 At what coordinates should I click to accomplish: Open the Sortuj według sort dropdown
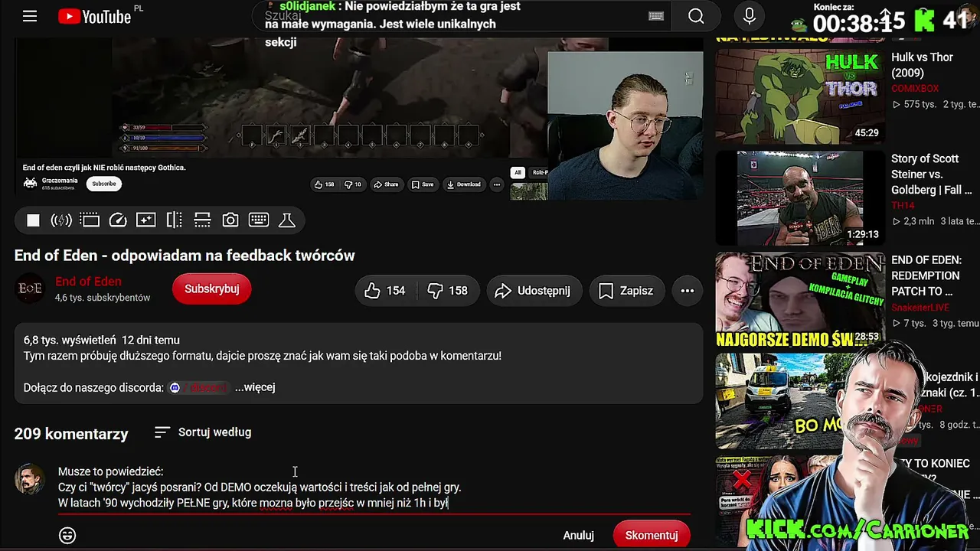(203, 432)
